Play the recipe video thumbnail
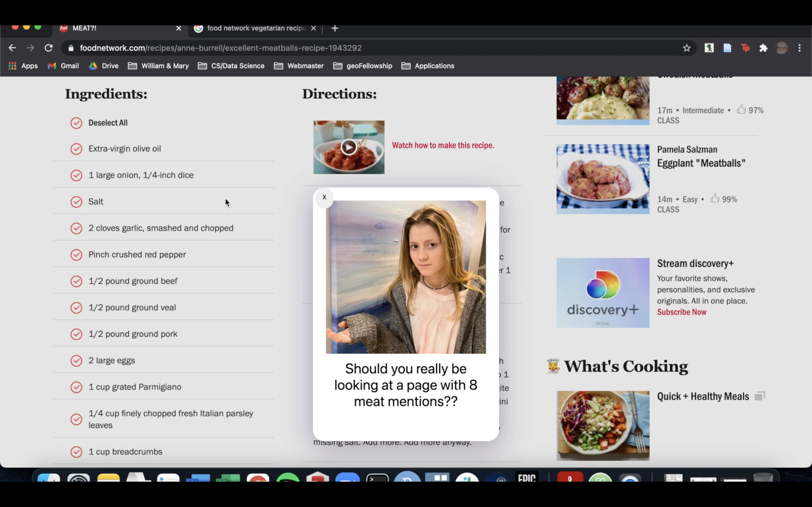Screen dimensions: 812x507 349,147
